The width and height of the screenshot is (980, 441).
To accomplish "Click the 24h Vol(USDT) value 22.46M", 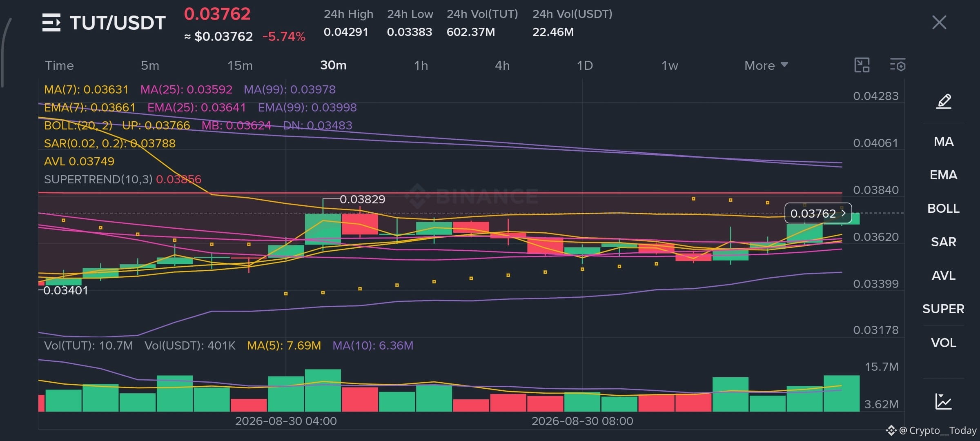I will [x=553, y=32].
